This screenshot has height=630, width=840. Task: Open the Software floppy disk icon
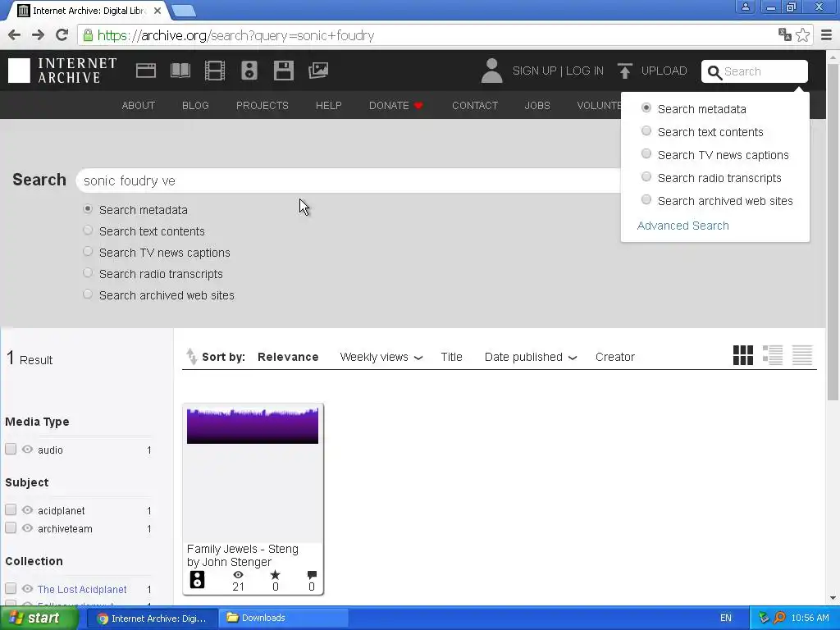click(283, 71)
